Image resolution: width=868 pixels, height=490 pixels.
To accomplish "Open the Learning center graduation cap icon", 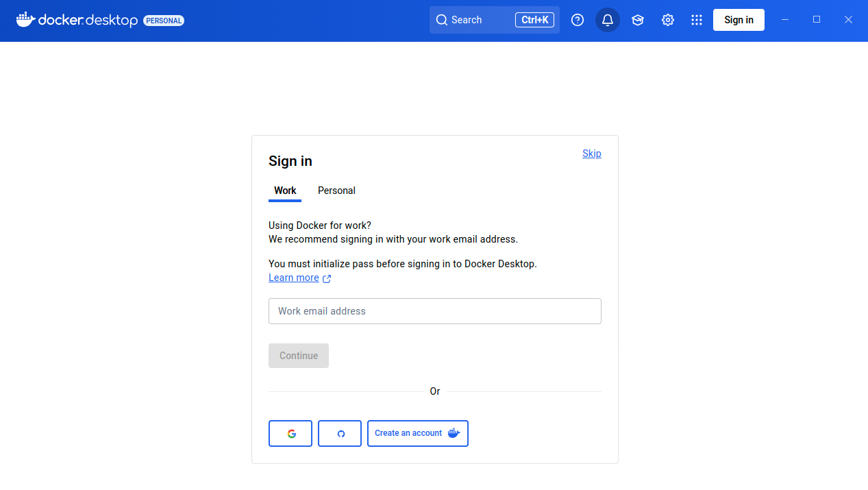I will click(638, 20).
